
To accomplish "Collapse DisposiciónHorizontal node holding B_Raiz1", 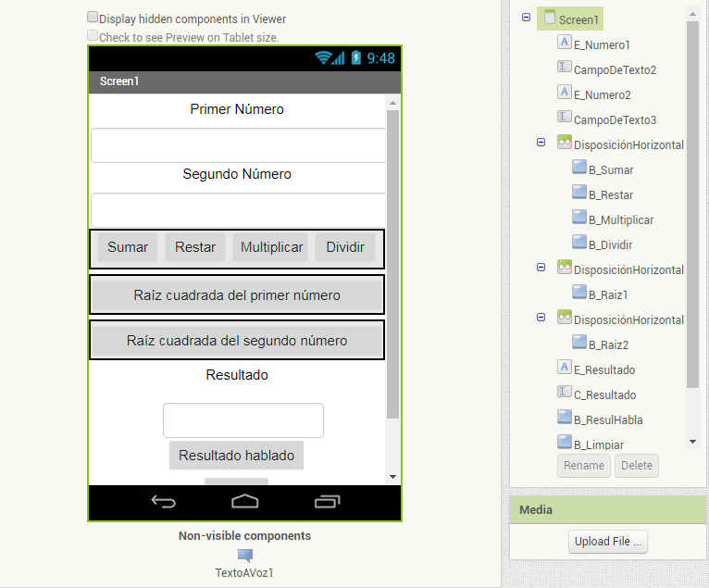I will point(541,268).
